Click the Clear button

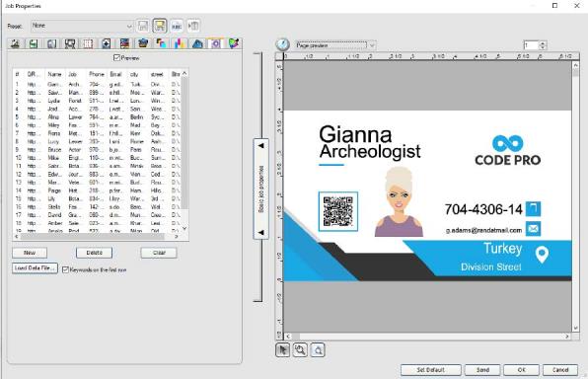point(159,253)
